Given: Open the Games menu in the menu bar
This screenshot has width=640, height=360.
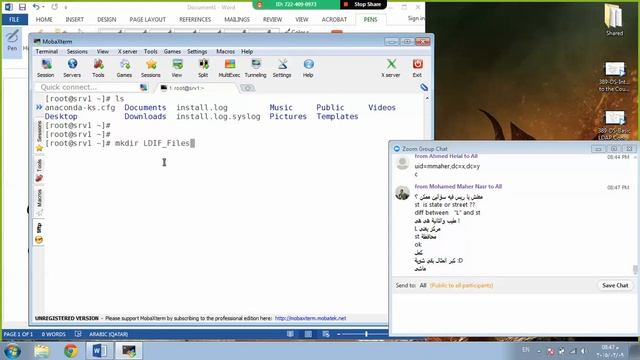Looking at the screenshot, I should click(172, 51).
